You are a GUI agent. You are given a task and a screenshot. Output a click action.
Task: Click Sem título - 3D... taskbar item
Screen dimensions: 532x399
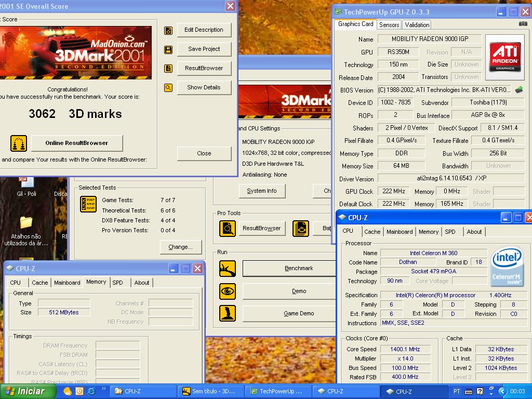point(210,391)
